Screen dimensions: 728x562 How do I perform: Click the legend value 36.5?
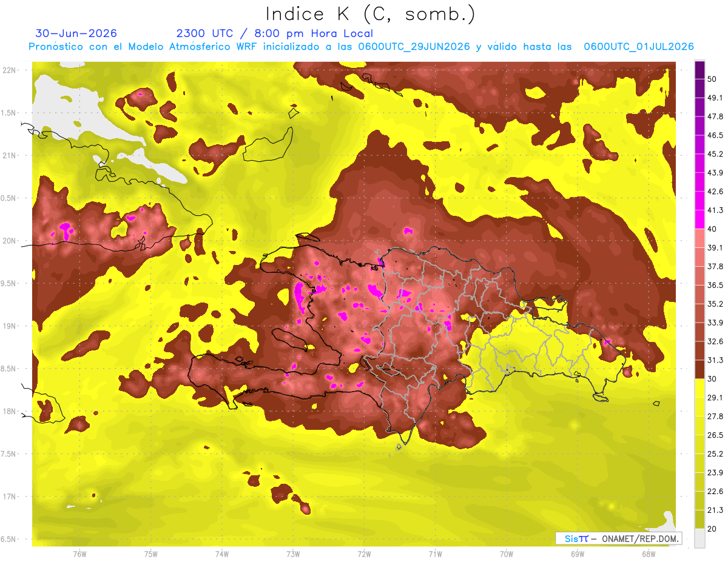(x=715, y=285)
